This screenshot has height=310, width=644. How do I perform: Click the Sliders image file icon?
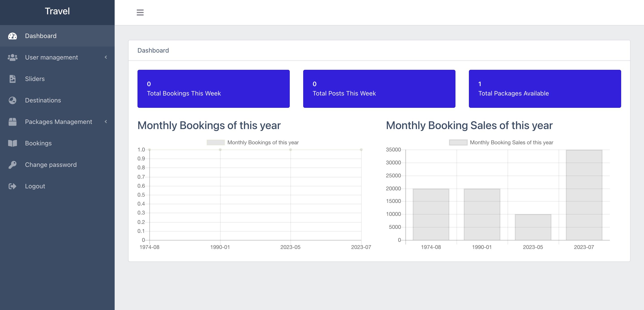(x=13, y=79)
